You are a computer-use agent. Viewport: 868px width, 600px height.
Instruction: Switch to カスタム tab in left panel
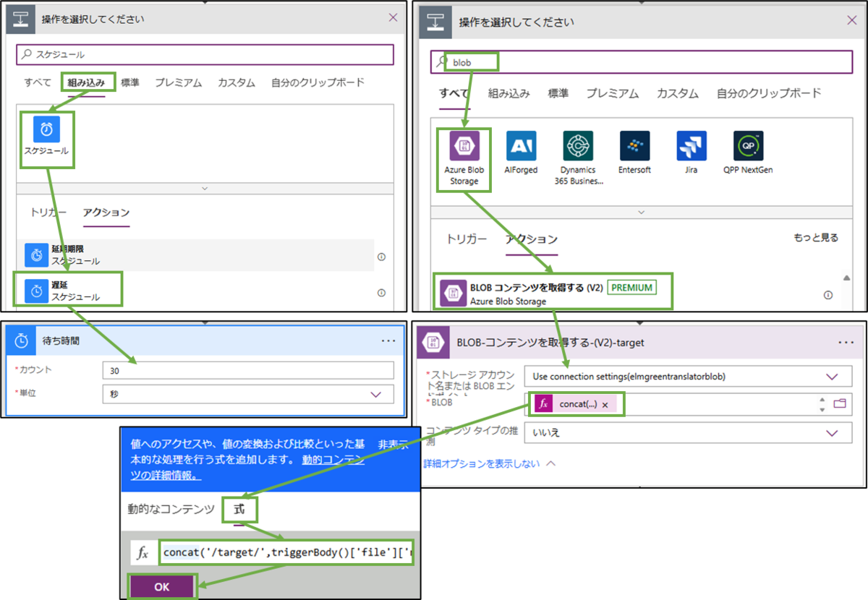pyautogui.click(x=237, y=82)
